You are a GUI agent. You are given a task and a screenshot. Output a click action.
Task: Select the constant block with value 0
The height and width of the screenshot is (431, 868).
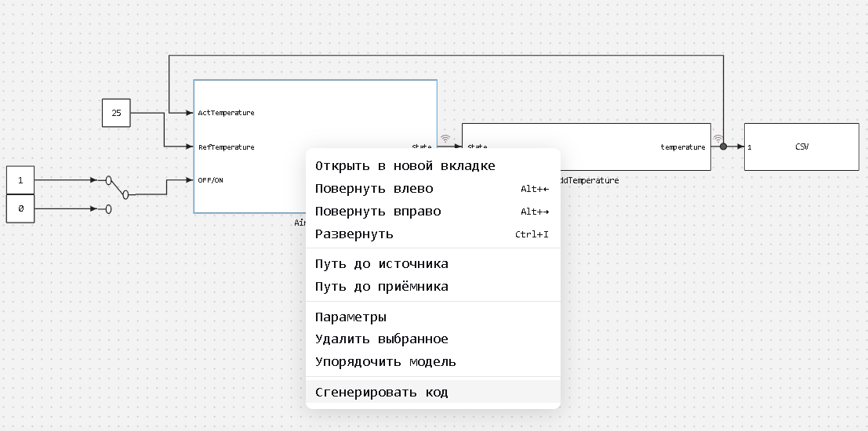[20, 209]
